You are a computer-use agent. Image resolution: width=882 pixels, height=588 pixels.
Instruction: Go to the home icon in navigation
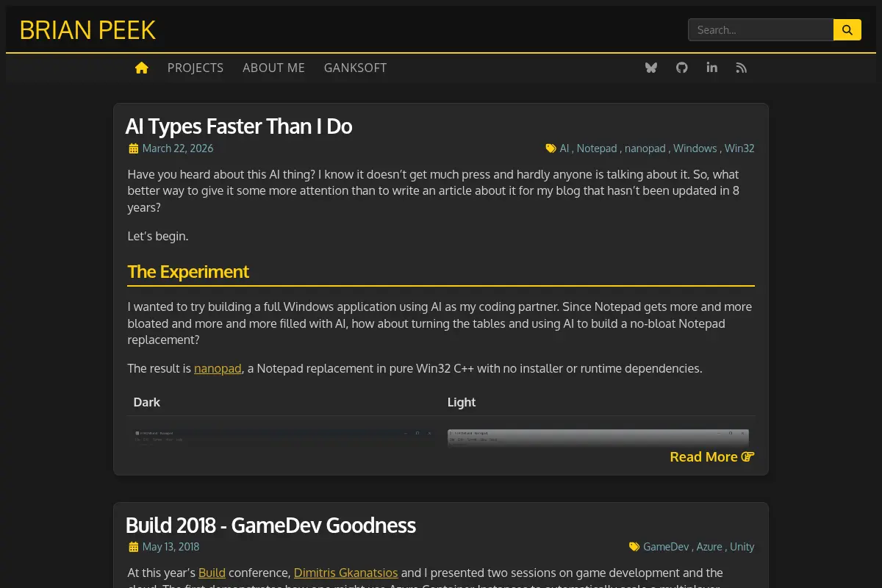[x=142, y=68]
